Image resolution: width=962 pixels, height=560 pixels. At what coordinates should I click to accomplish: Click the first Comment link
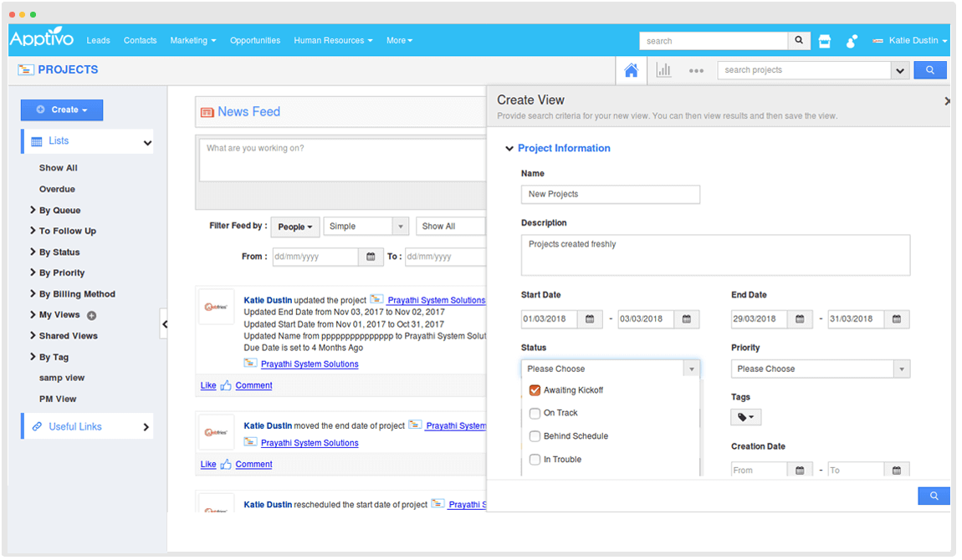(x=253, y=385)
